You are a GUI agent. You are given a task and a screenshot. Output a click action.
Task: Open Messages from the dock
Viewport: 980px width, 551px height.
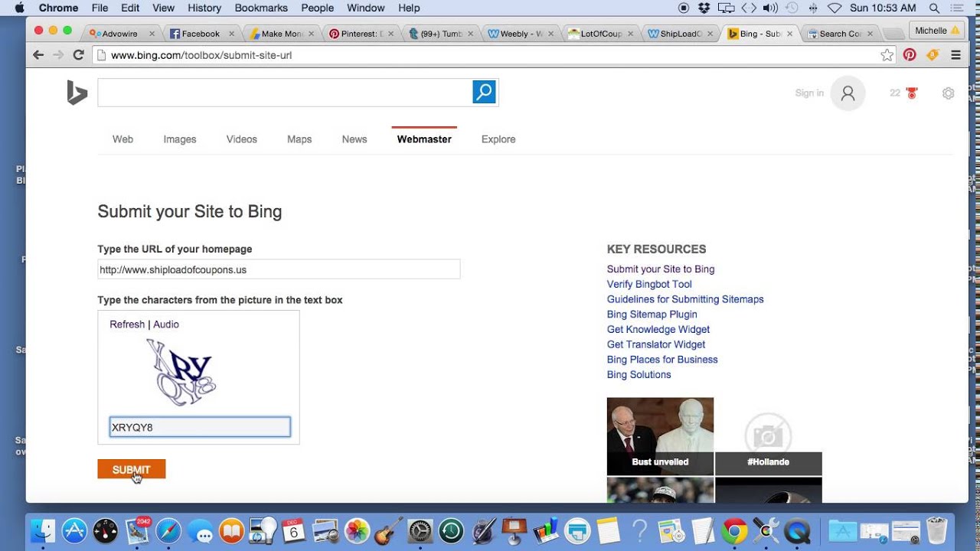201,531
